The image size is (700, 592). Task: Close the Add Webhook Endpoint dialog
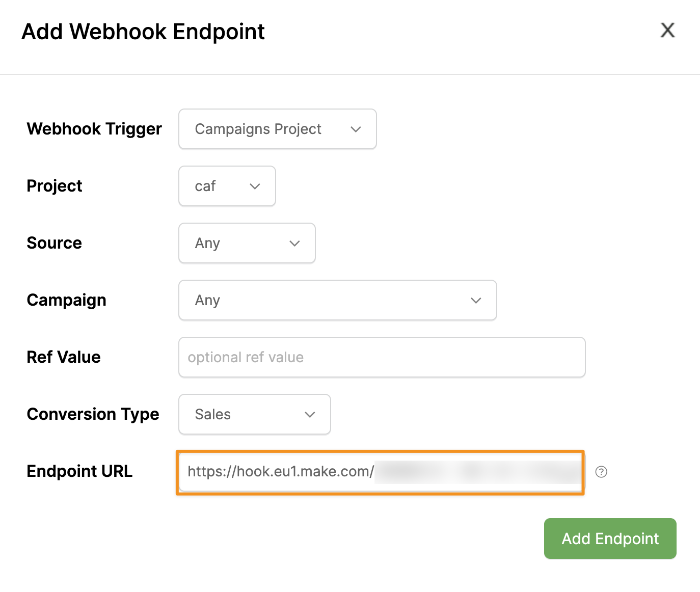(667, 30)
